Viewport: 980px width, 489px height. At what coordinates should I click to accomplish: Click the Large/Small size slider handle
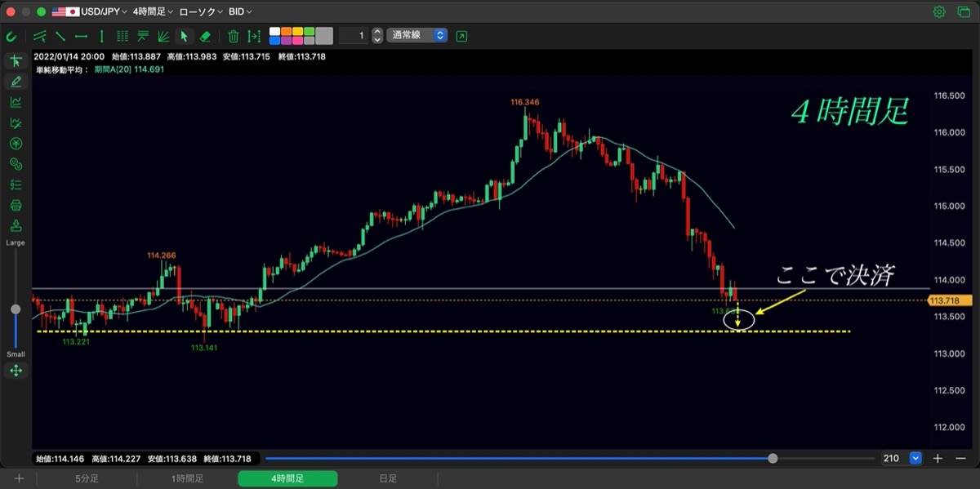[16, 309]
